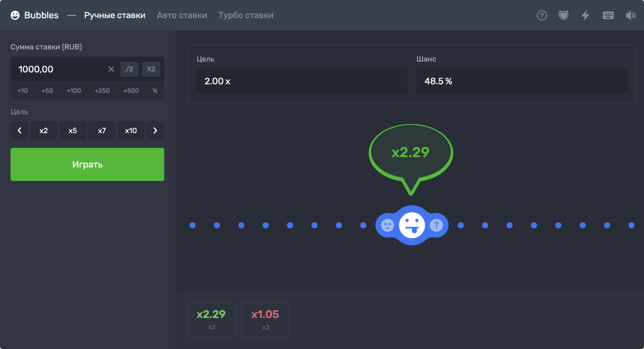Image resolution: width=644 pixels, height=349 pixels.
Task: Click the Цель 2.00 x input field
Action: point(301,81)
